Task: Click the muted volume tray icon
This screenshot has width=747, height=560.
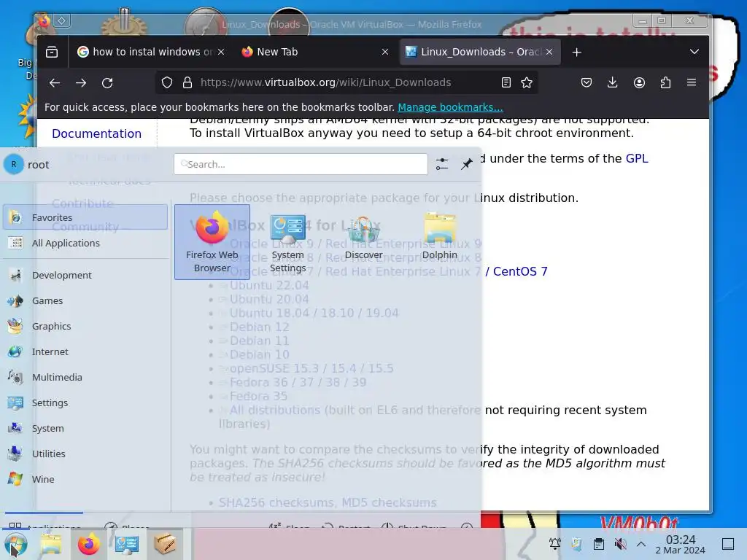Action: point(620,544)
